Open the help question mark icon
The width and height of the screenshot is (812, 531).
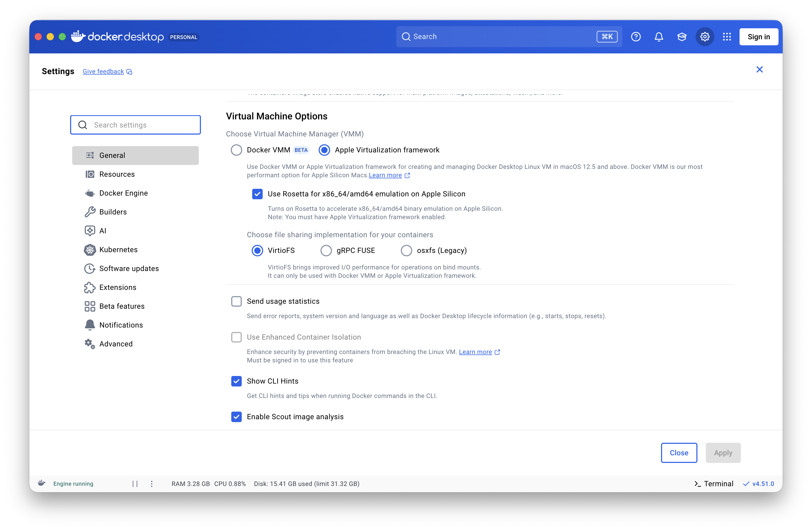pos(636,37)
